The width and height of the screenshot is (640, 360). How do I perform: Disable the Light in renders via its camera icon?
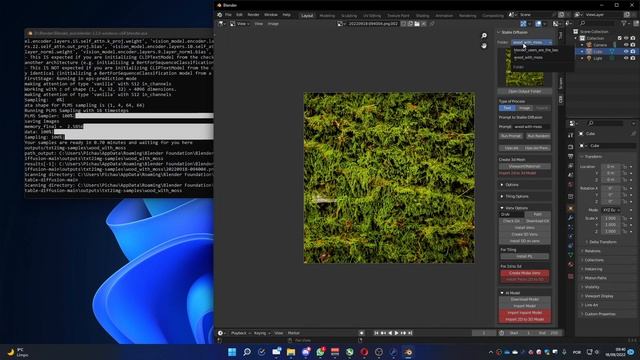pyautogui.click(x=633, y=58)
